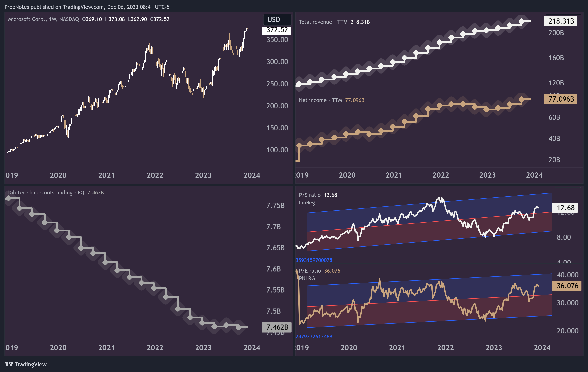This screenshot has width=588, height=372.
Task: Click the USD currency label
Action: (x=277, y=20)
